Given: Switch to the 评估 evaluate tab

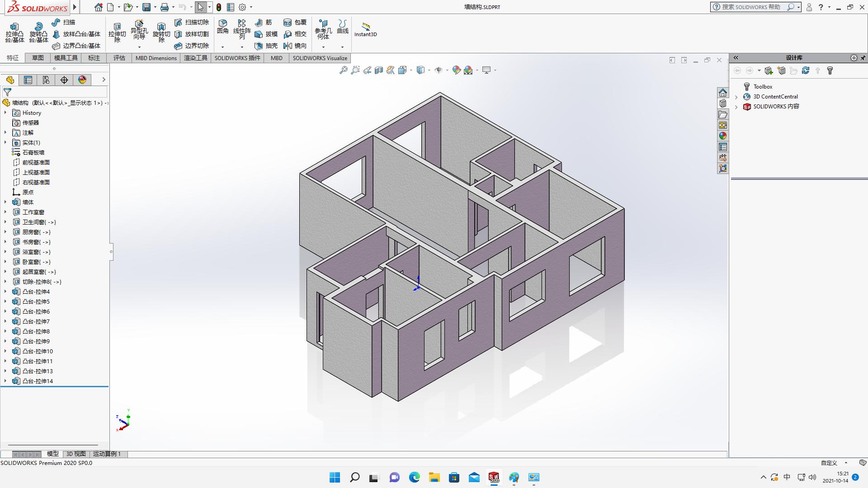Looking at the screenshot, I should (119, 58).
